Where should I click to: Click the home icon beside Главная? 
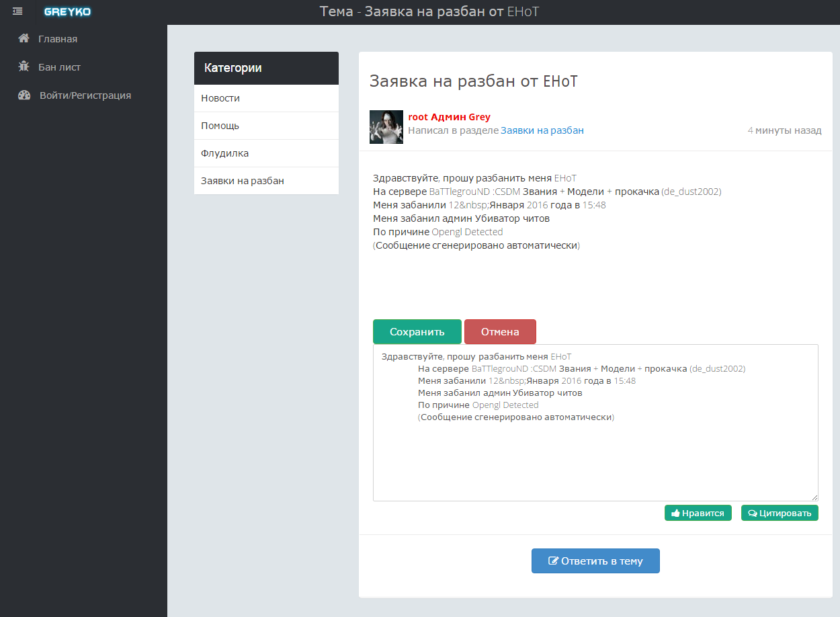24,38
